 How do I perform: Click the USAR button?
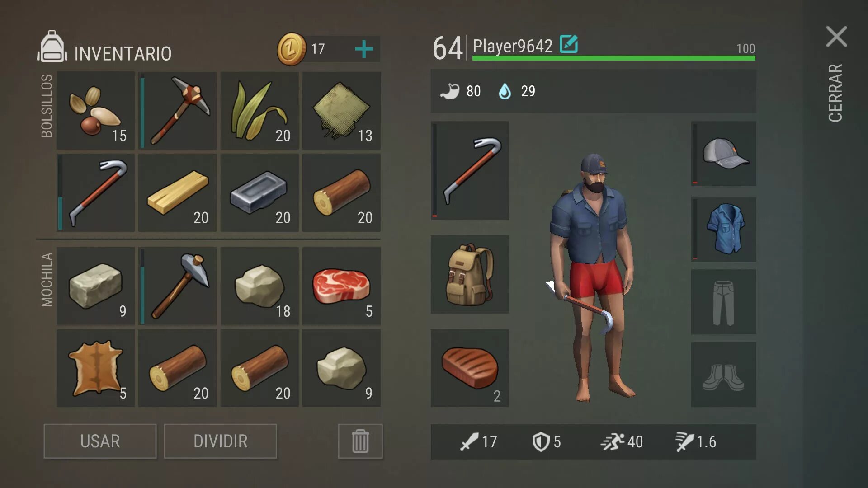[100, 441]
